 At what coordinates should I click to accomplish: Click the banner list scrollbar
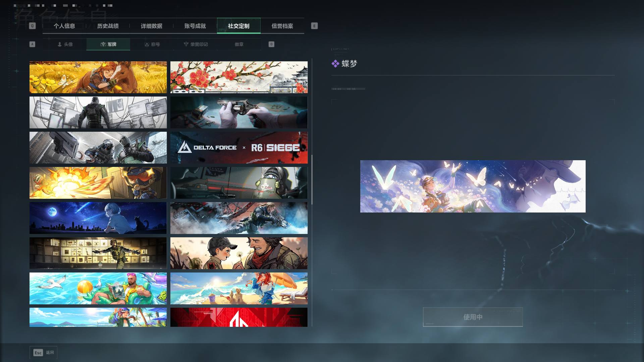coord(312,180)
